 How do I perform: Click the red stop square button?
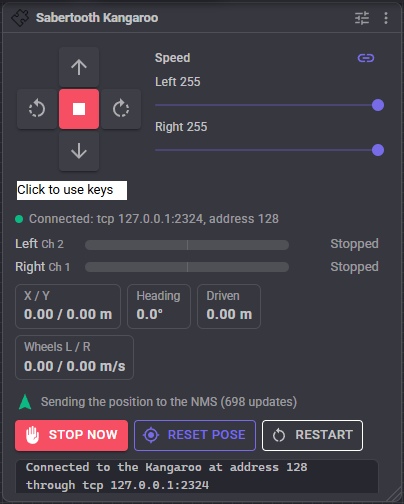pyautogui.click(x=79, y=109)
